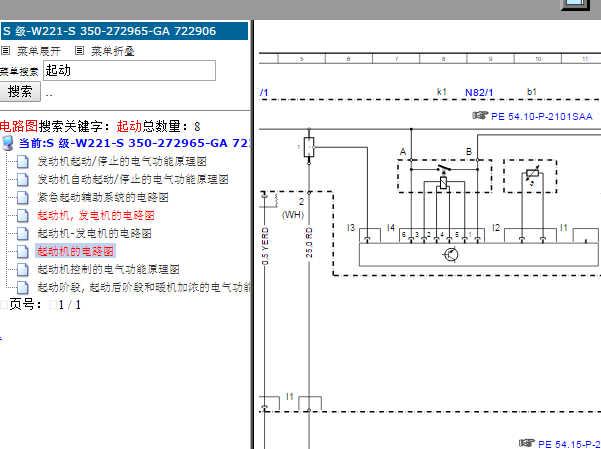Screen dimensions: 601x449
Task: Click document icon for 发动机起动/停止 entry
Action: point(23,162)
